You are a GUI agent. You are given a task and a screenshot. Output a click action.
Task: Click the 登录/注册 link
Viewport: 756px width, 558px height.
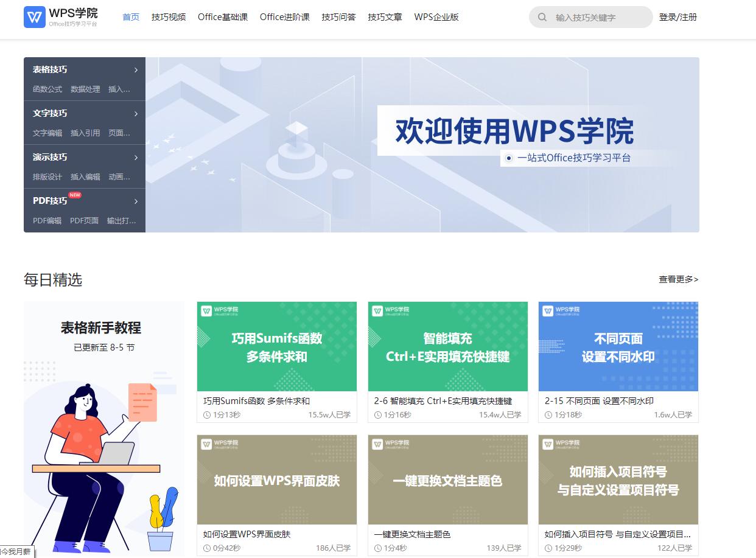[678, 17]
